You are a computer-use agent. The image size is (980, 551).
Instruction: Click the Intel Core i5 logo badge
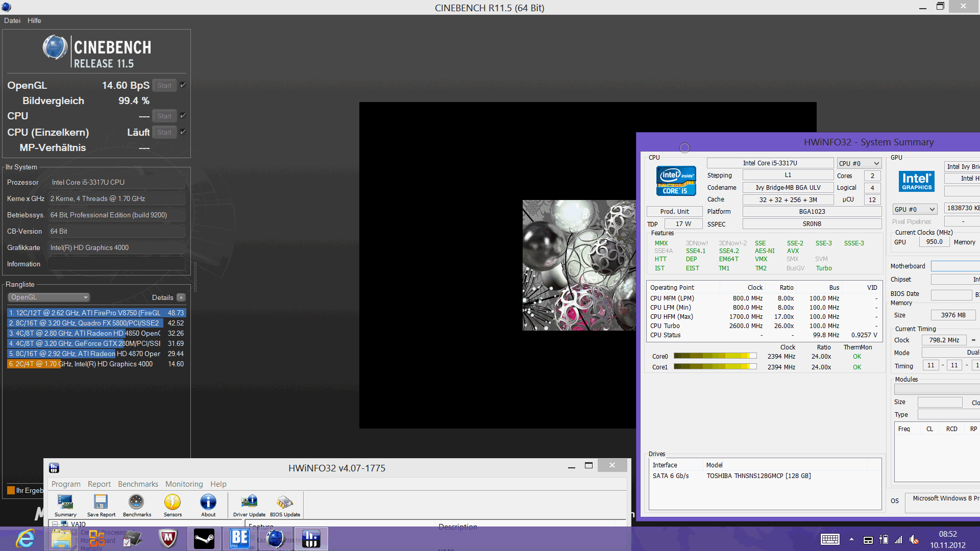tap(676, 181)
